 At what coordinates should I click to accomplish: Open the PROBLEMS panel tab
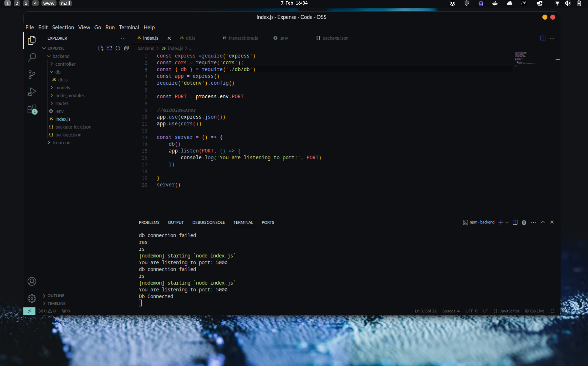[149, 223]
